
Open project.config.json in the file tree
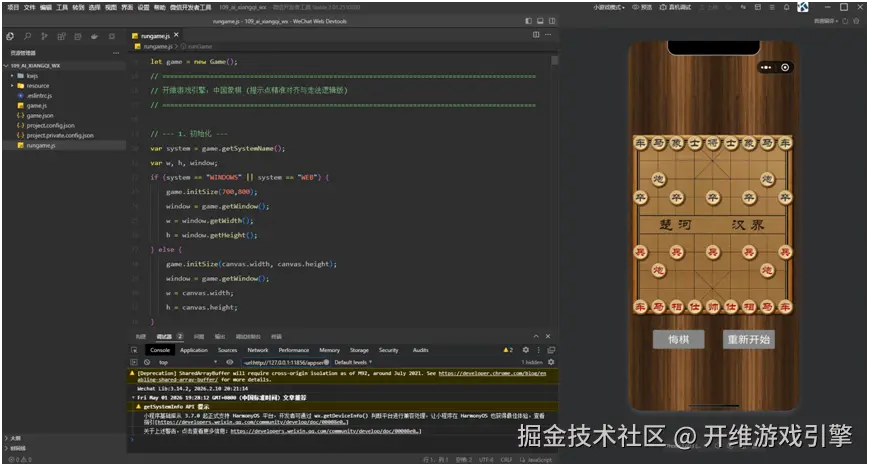click(50, 125)
